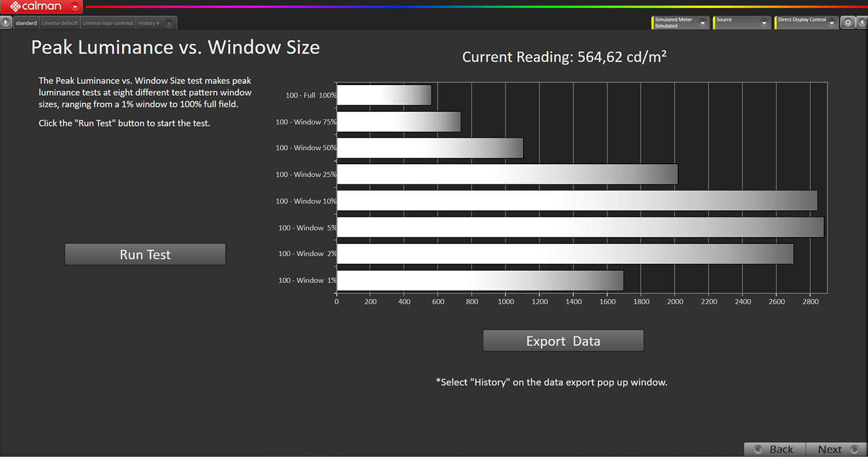Click the right panel collapse arrow
Screen dimensions: 868x457
click(x=861, y=23)
